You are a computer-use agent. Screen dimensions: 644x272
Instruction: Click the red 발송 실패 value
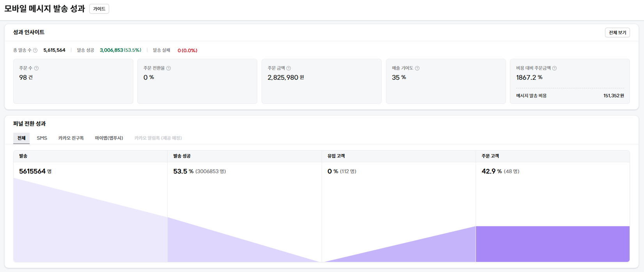[x=187, y=51]
